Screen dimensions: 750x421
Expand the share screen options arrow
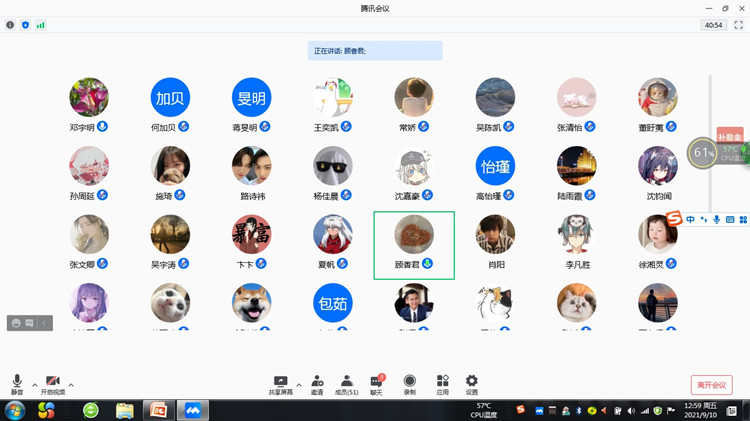[x=299, y=385]
